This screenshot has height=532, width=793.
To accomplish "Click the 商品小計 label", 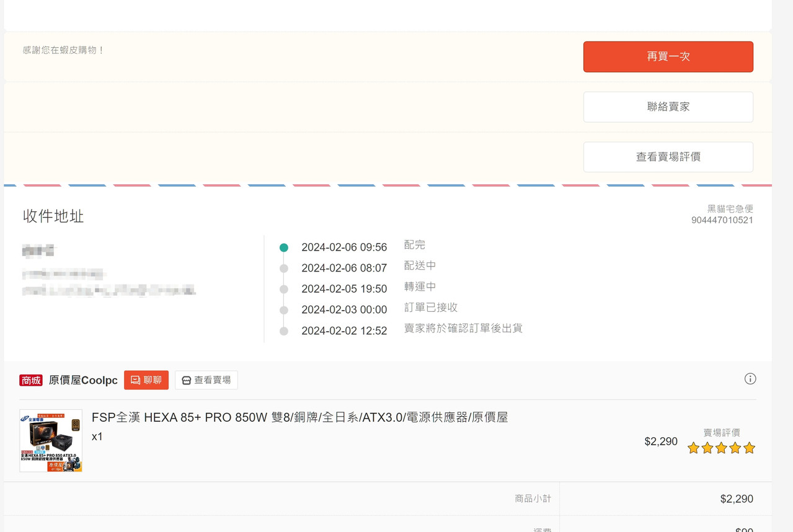I will pos(533,499).
